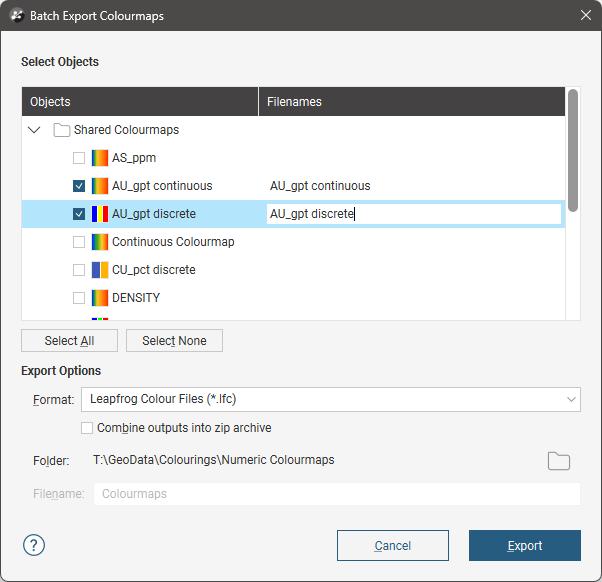Image resolution: width=602 pixels, height=582 pixels.
Task: Click the Objects column header
Action: (x=140, y=102)
